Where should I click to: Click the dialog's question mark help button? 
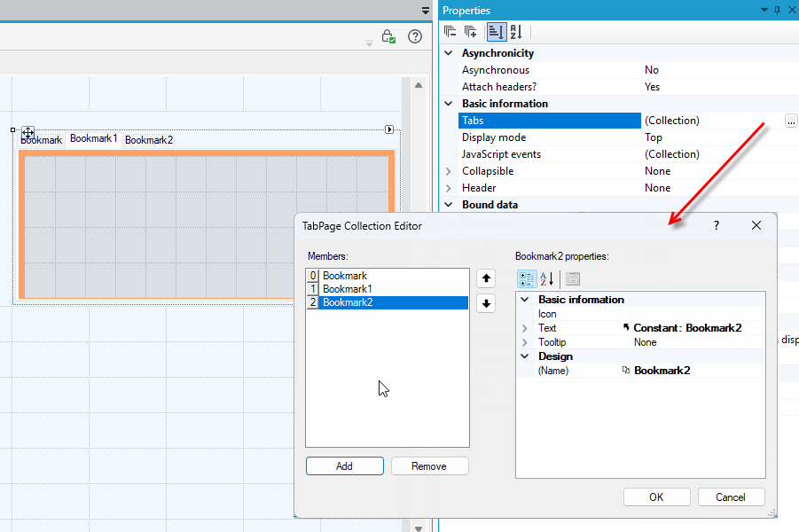pos(717,225)
